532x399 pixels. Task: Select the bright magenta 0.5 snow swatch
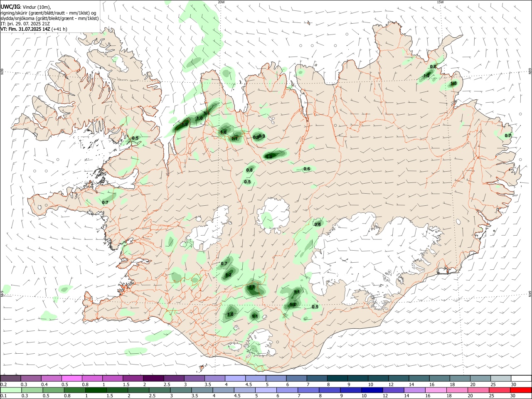[x=72, y=378]
